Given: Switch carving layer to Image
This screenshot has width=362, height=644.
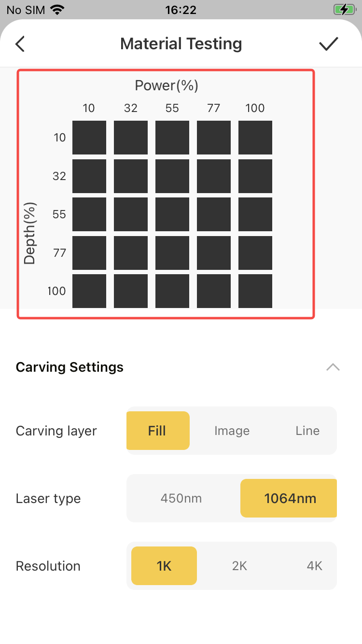Looking at the screenshot, I should click(232, 431).
